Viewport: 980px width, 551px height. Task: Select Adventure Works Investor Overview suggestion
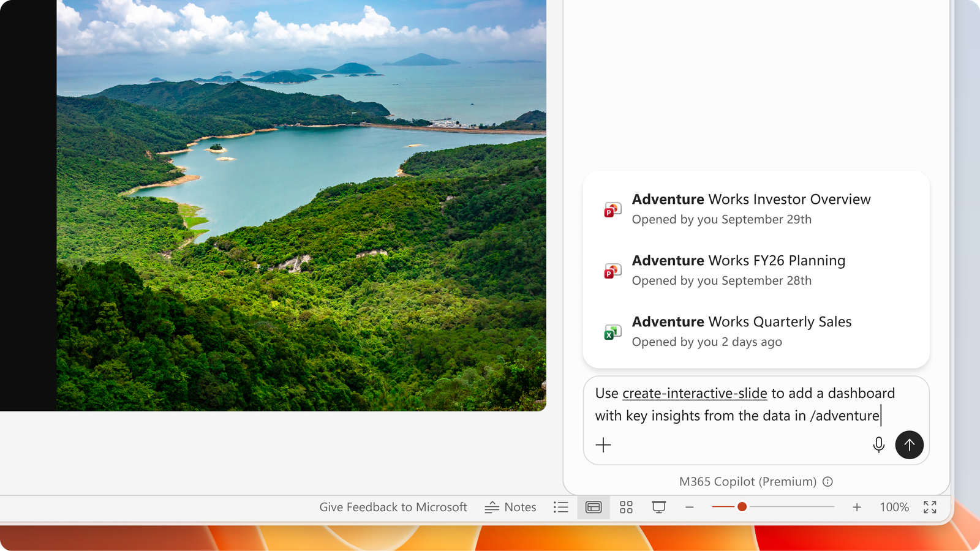click(756, 209)
